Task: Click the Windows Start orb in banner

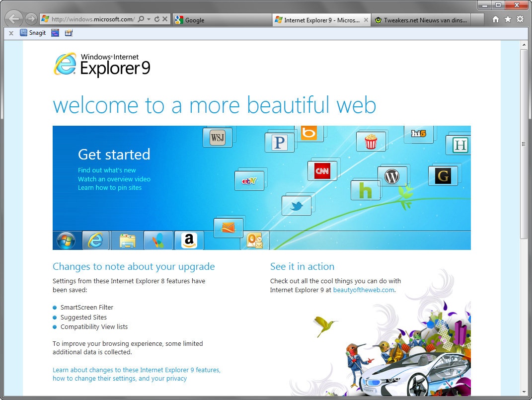Action: 66,241
